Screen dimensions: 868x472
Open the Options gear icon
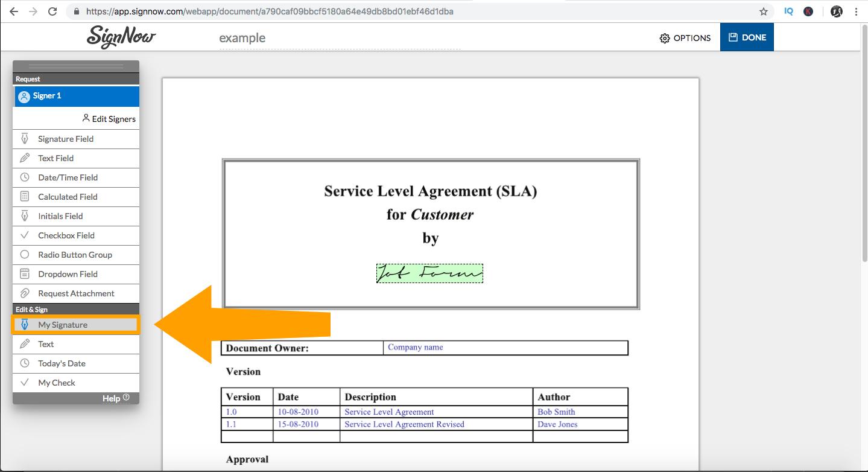click(665, 38)
